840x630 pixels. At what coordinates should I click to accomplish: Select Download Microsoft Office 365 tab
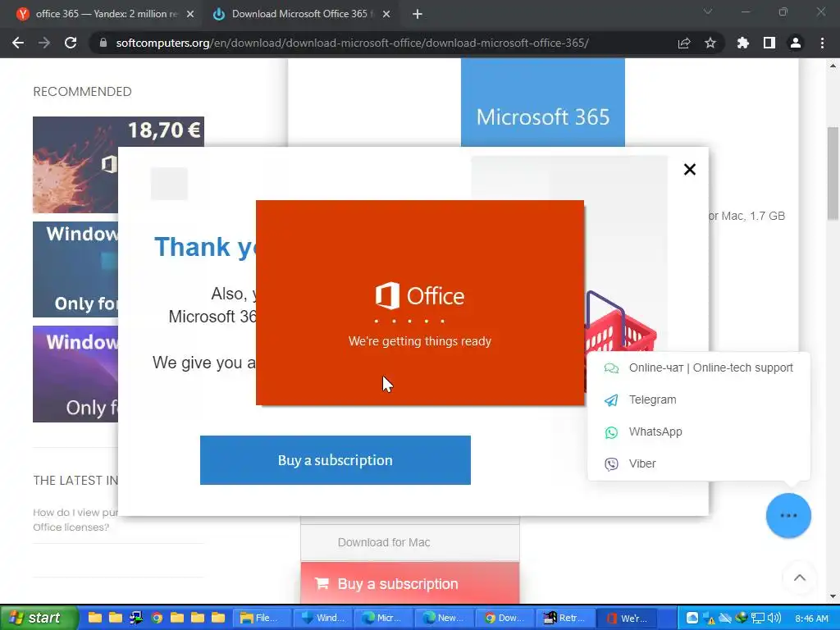click(x=300, y=14)
